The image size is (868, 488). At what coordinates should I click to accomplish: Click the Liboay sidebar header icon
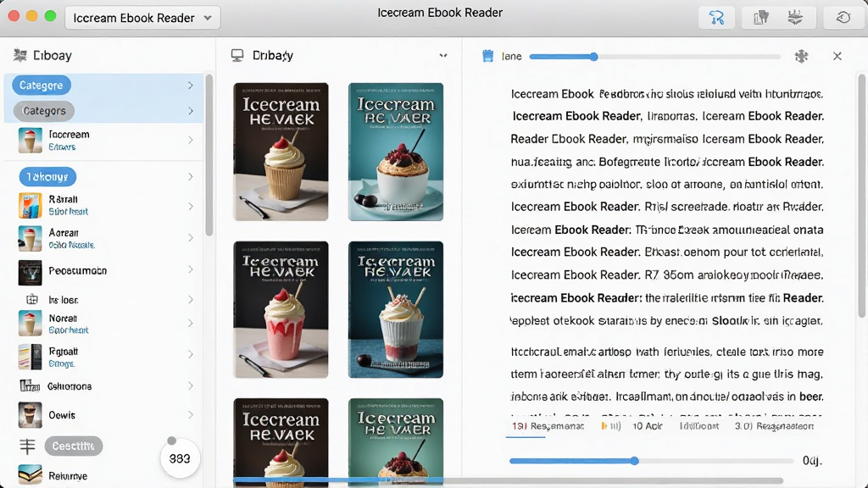click(20, 55)
